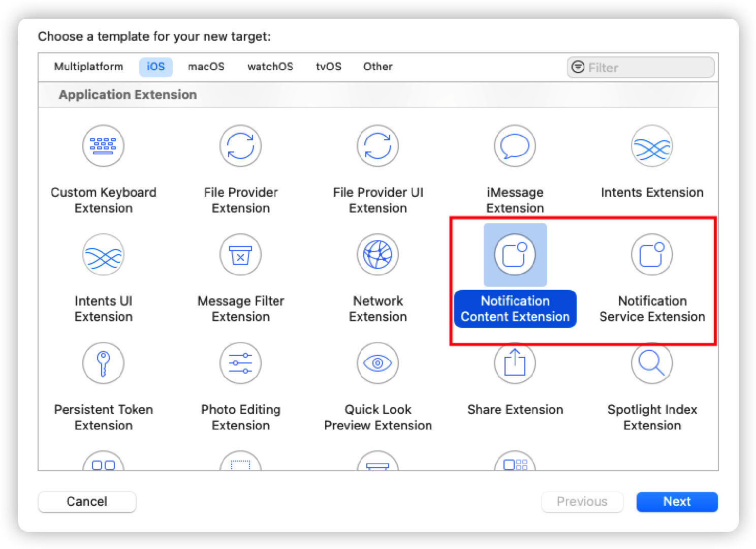
Task: Click the Custom Keyboard Extension label
Action: (x=103, y=200)
